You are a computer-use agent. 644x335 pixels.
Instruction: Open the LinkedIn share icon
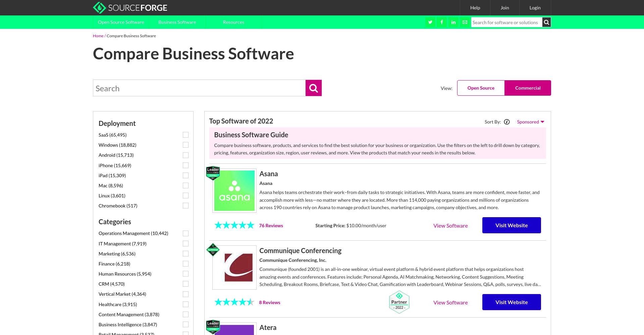[x=453, y=22]
